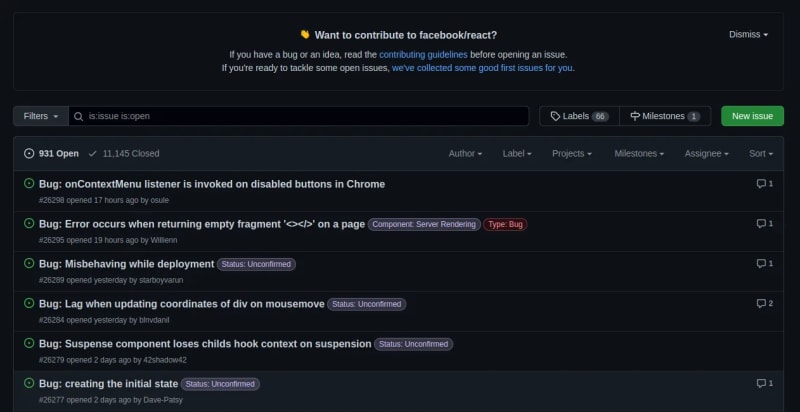
Task: Click open-issue icon for empty fragment bug
Action: coord(29,223)
